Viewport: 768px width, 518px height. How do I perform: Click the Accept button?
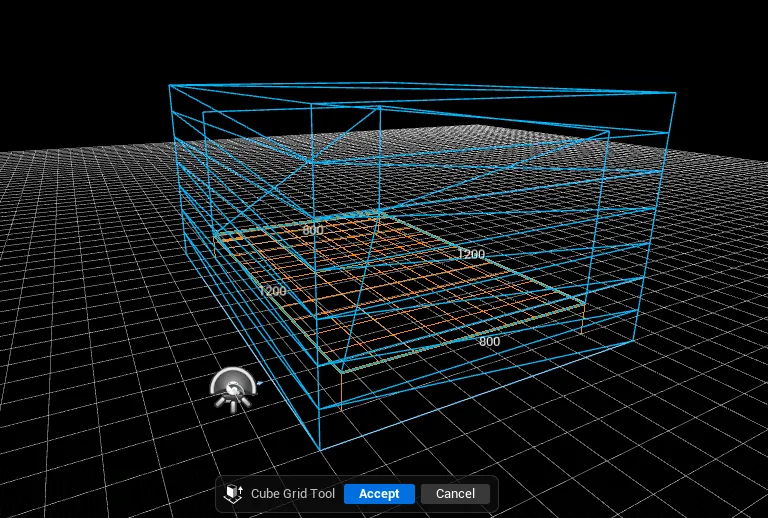pos(379,494)
